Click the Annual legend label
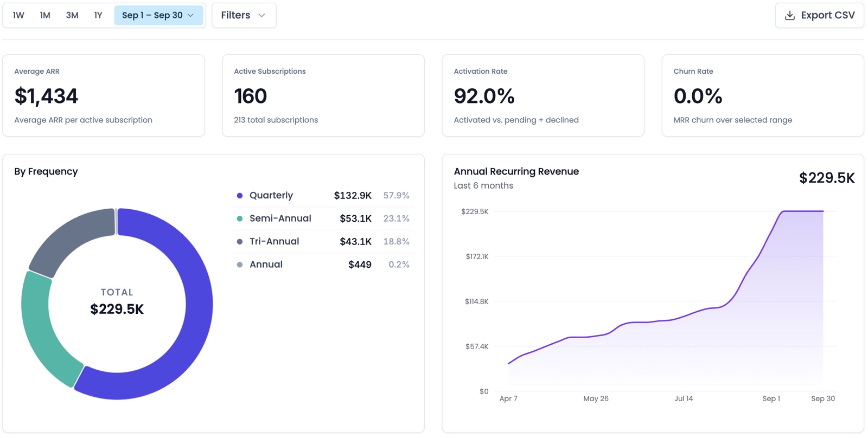Image resolution: width=868 pixels, height=438 pixels. pos(266,265)
